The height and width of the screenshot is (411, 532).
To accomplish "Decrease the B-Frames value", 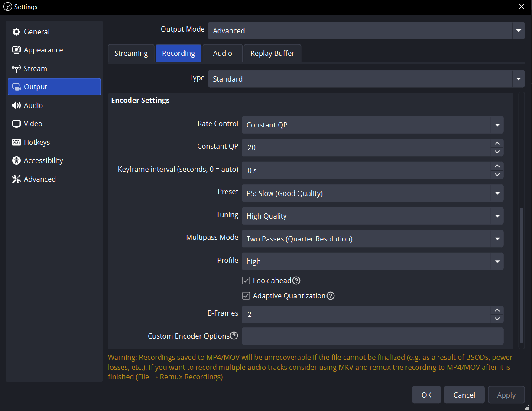I will pos(497,319).
